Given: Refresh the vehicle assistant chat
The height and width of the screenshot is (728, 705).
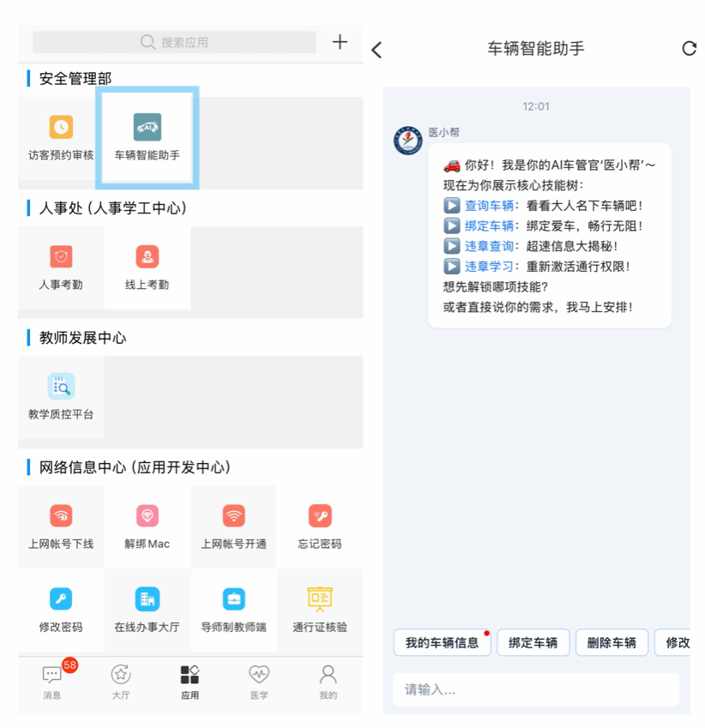Looking at the screenshot, I should coord(689,49).
